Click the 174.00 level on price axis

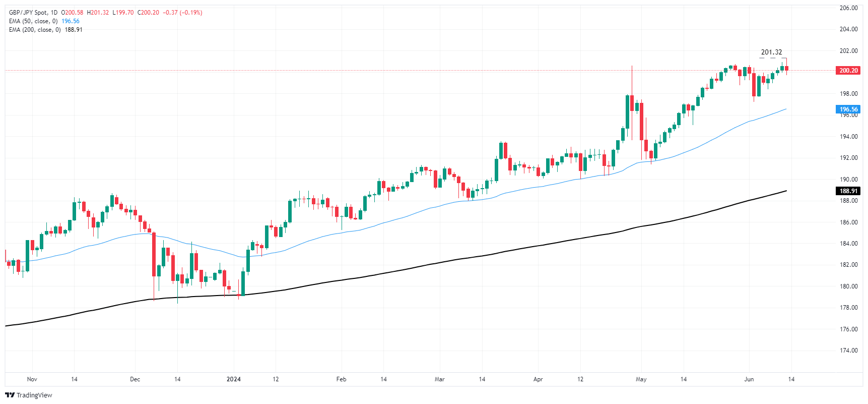click(x=848, y=351)
